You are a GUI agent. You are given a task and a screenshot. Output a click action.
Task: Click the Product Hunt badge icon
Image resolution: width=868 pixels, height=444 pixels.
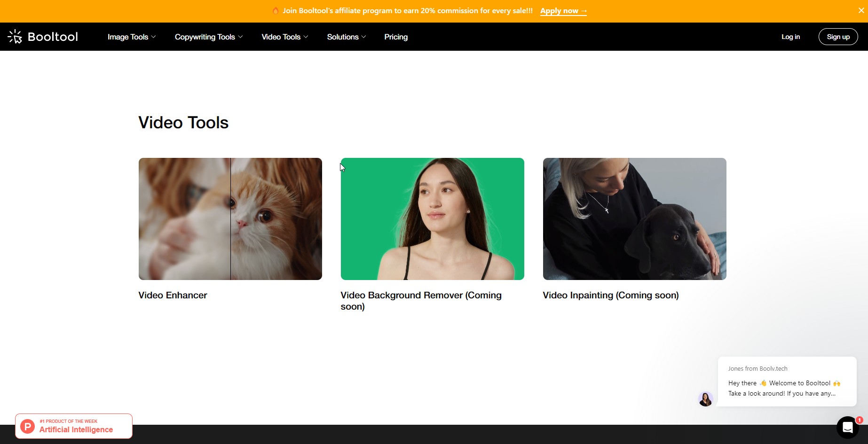(28, 426)
